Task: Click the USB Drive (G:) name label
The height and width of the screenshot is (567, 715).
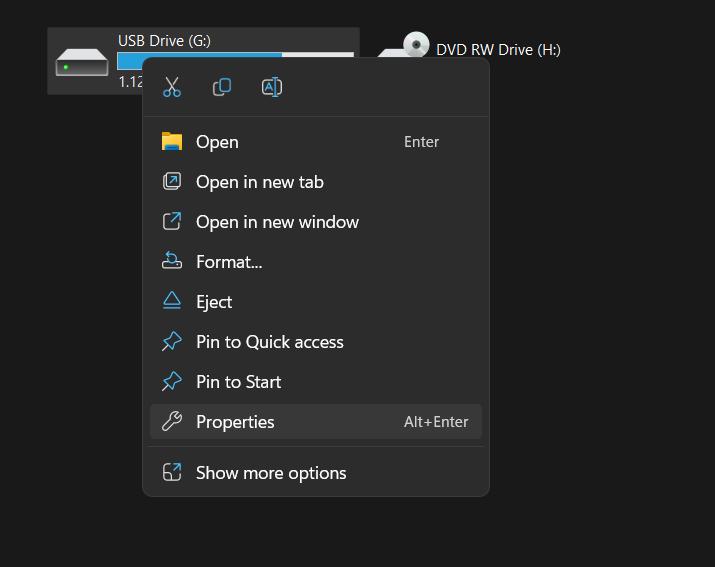Action: 164,41
